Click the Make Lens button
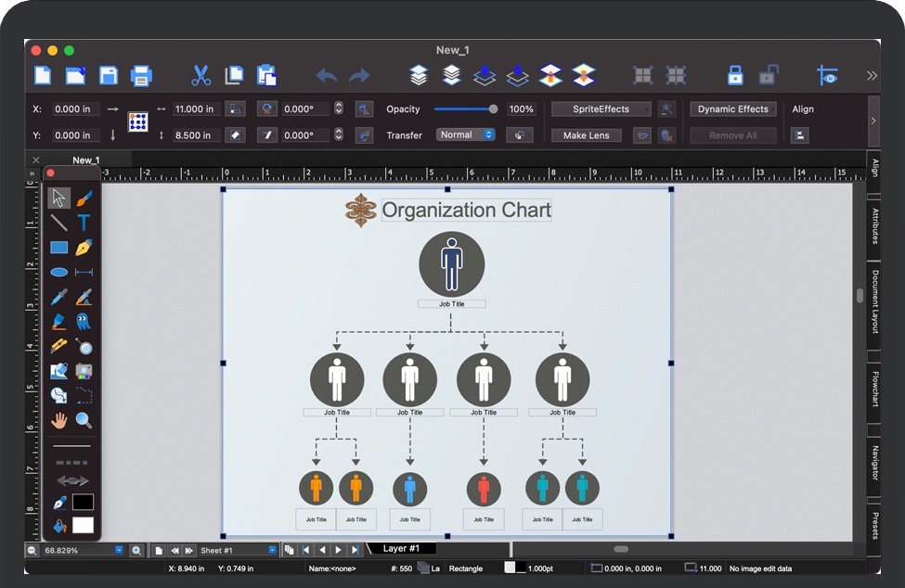The width and height of the screenshot is (905, 588). click(x=586, y=135)
